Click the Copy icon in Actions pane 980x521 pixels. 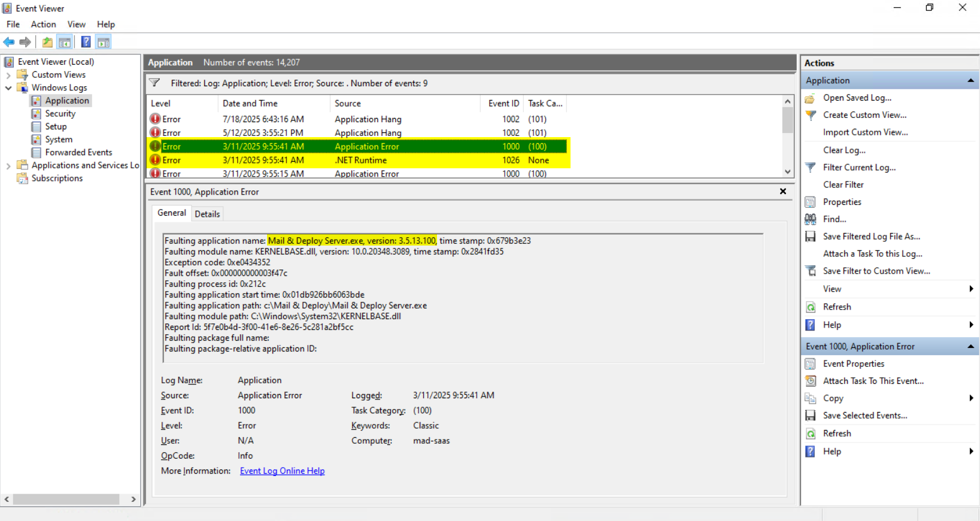coord(810,398)
